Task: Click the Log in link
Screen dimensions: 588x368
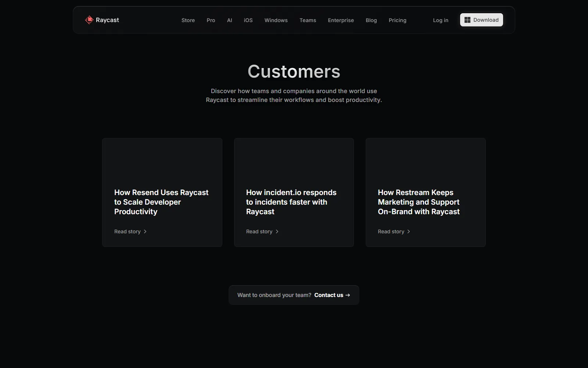Action: pos(441,20)
